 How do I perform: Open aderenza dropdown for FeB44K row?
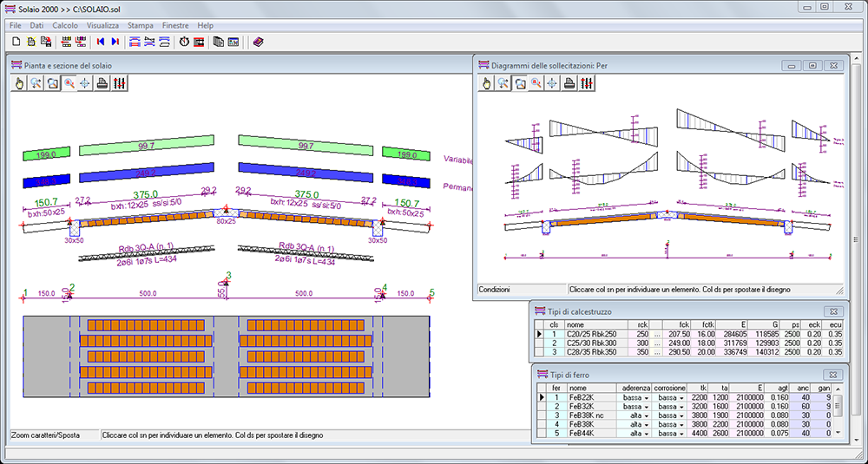[647, 434]
